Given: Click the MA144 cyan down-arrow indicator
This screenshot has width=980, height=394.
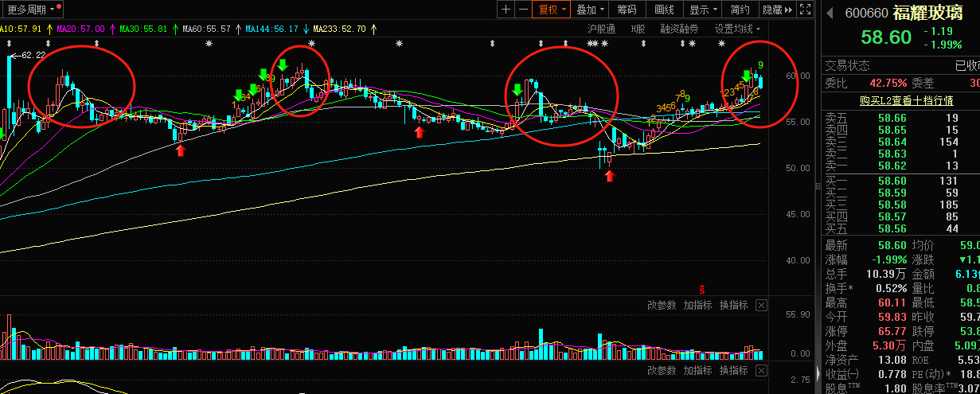Looking at the screenshot, I should [x=306, y=29].
